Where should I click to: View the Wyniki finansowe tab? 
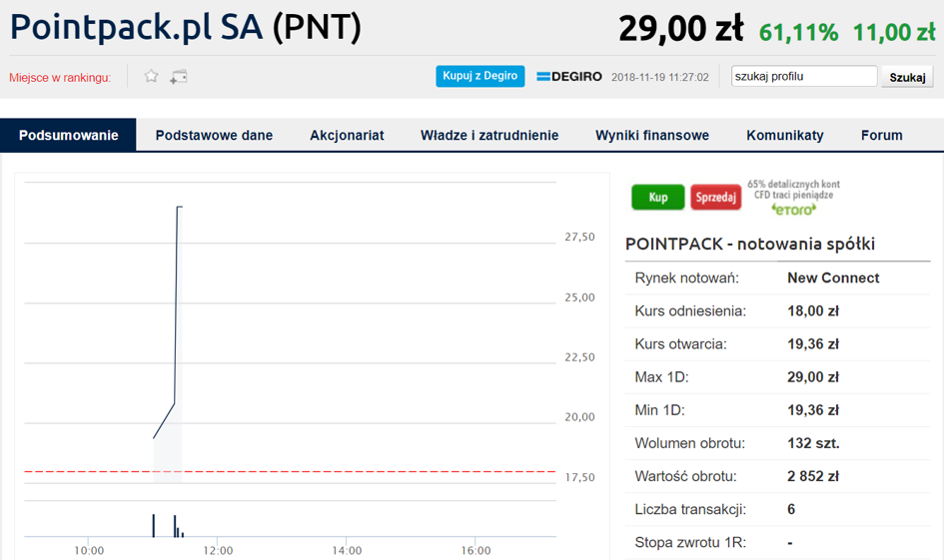coord(652,136)
